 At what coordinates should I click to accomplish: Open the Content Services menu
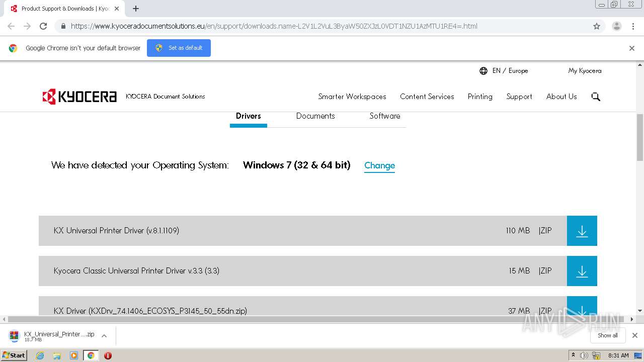click(x=427, y=97)
